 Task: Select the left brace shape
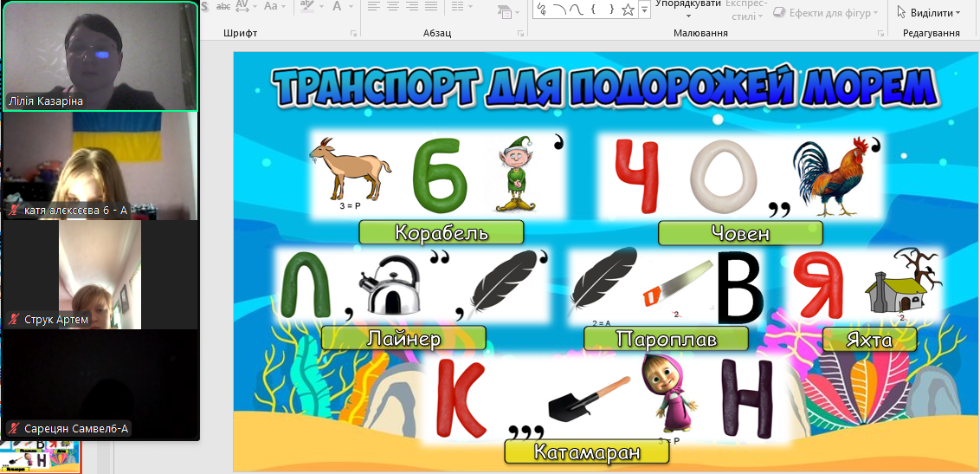(x=594, y=10)
